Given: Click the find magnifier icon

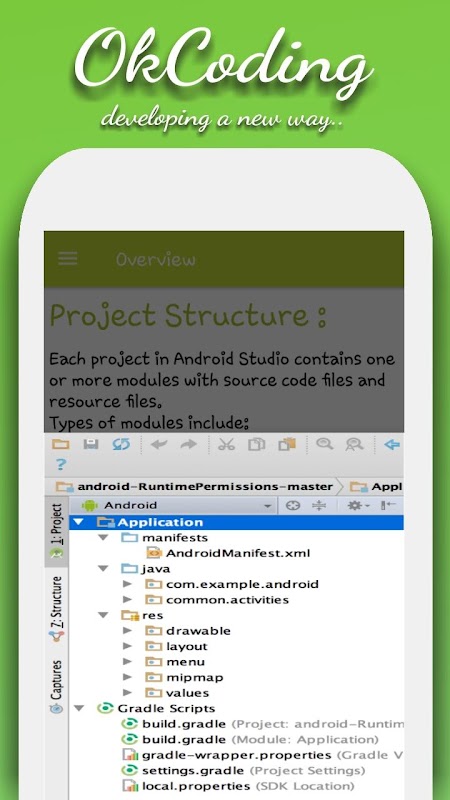Looking at the screenshot, I should click(x=324, y=444).
